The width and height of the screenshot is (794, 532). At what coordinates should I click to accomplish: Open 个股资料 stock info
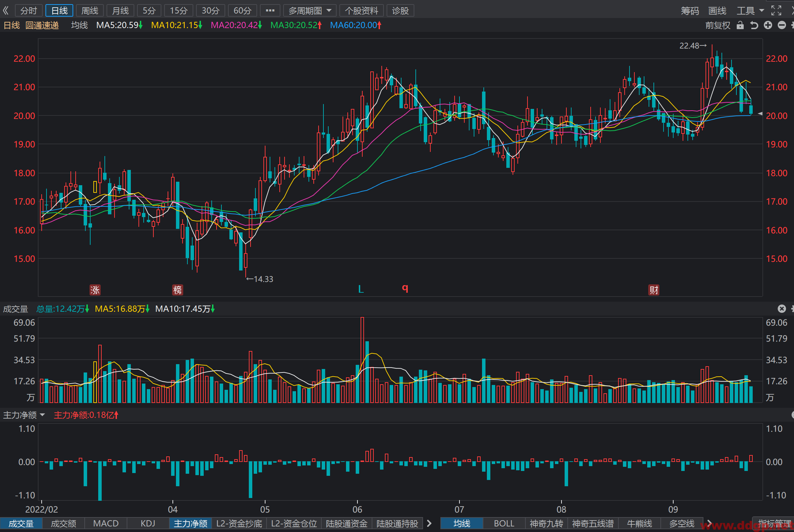click(x=362, y=11)
